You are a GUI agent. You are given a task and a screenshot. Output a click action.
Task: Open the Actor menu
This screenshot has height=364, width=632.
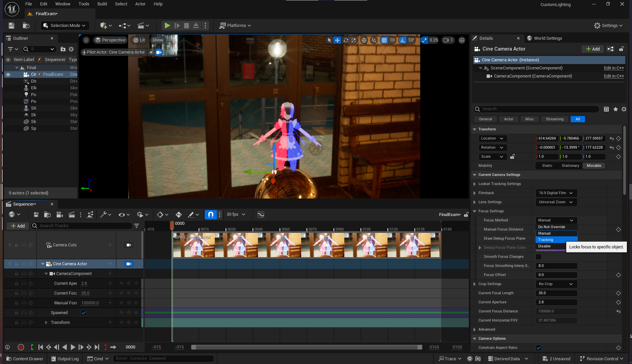140,4
